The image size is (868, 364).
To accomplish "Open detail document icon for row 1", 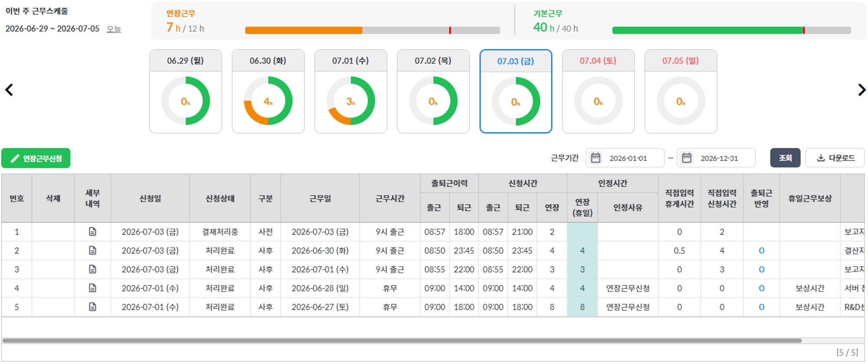I will 92,232.
